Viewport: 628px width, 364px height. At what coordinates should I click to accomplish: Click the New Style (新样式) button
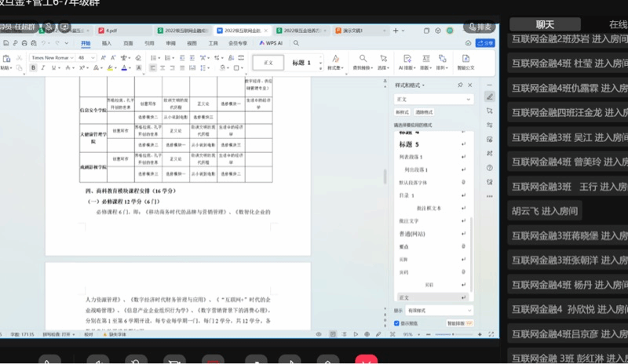point(401,112)
